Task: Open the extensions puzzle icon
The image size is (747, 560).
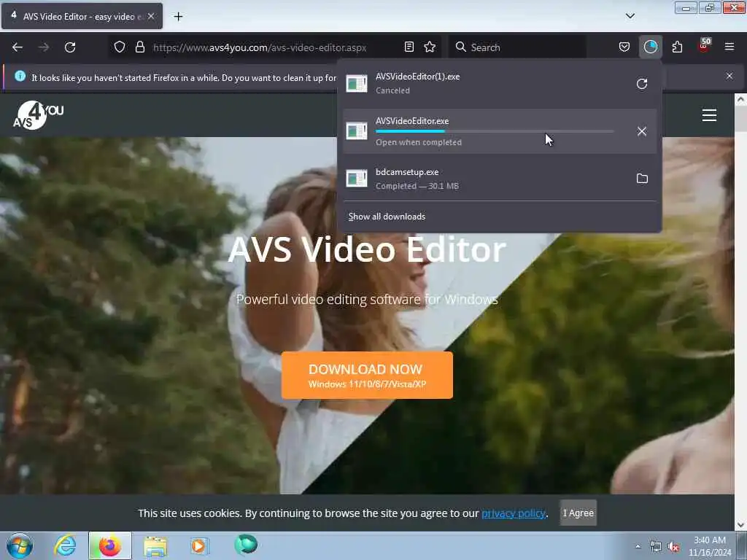Action: pos(677,47)
